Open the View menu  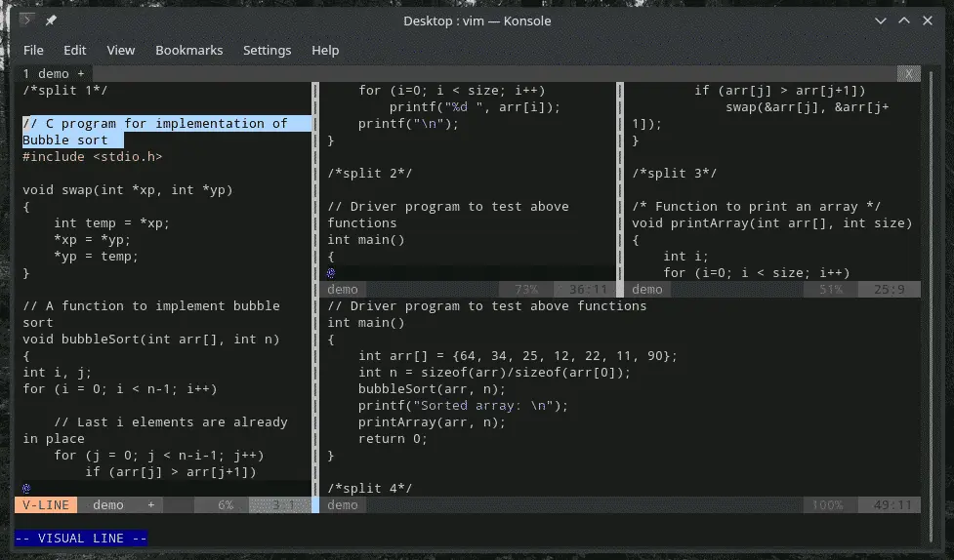pyautogui.click(x=120, y=51)
